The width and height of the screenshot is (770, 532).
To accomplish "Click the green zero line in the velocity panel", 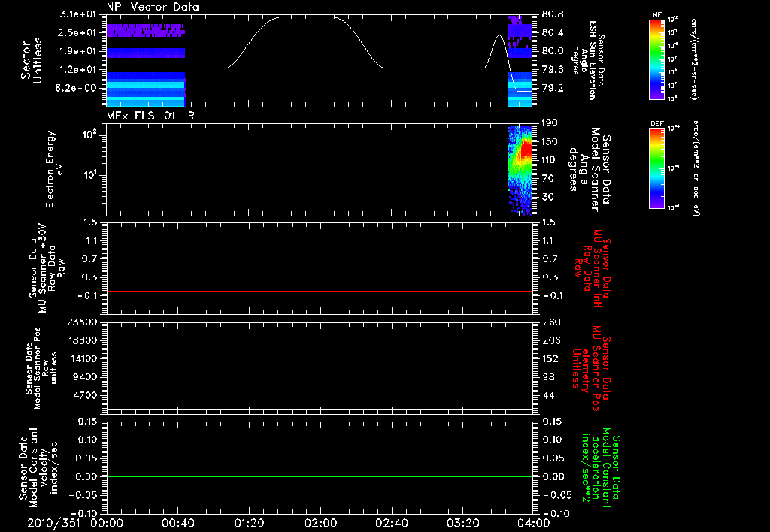I will [320, 476].
